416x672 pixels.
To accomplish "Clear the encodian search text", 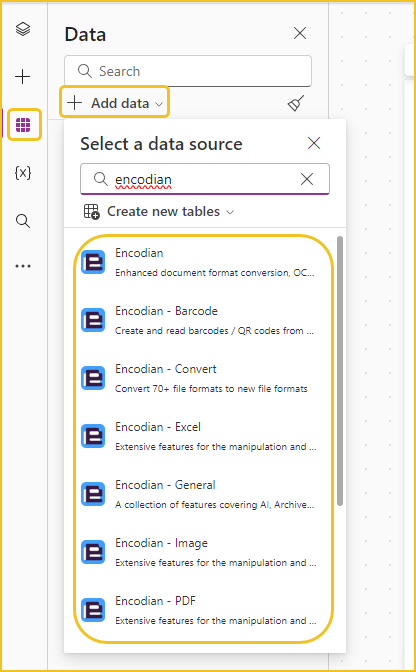I will point(307,179).
